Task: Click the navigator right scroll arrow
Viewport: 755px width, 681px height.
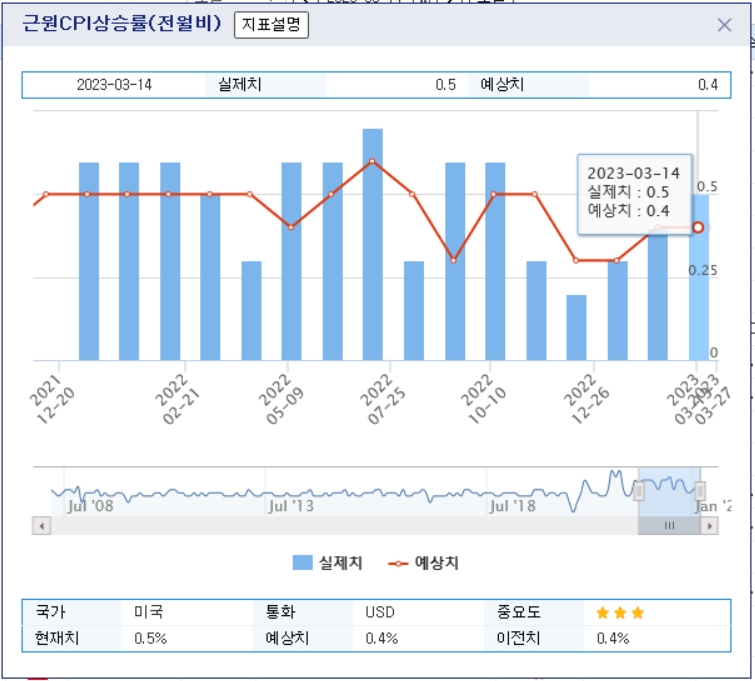Action: click(709, 525)
